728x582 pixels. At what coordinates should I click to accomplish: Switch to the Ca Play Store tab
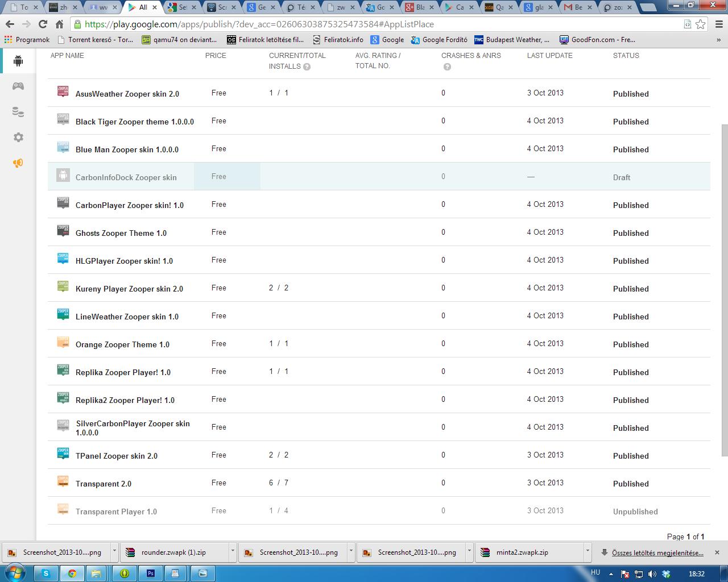pyautogui.click(x=458, y=7)
